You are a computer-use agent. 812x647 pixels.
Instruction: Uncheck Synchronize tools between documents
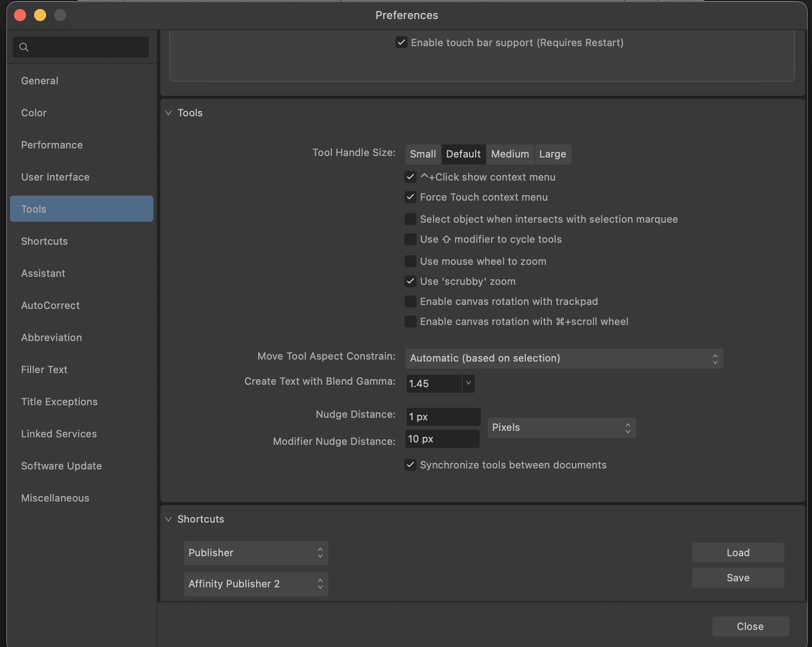pos(411,465)
